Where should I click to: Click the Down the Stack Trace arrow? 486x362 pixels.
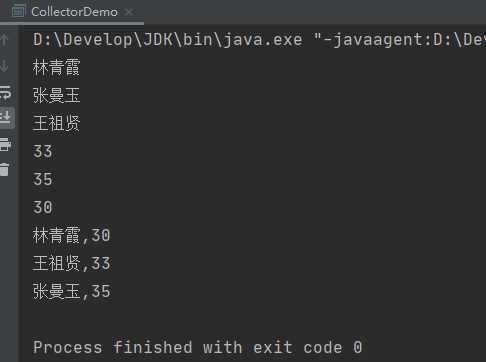point(5,66)
